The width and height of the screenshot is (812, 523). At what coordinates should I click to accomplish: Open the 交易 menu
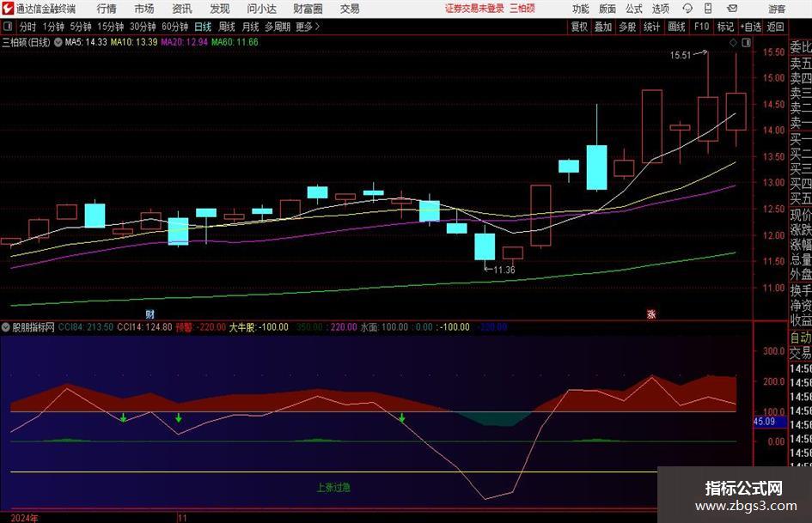point(350,9)
